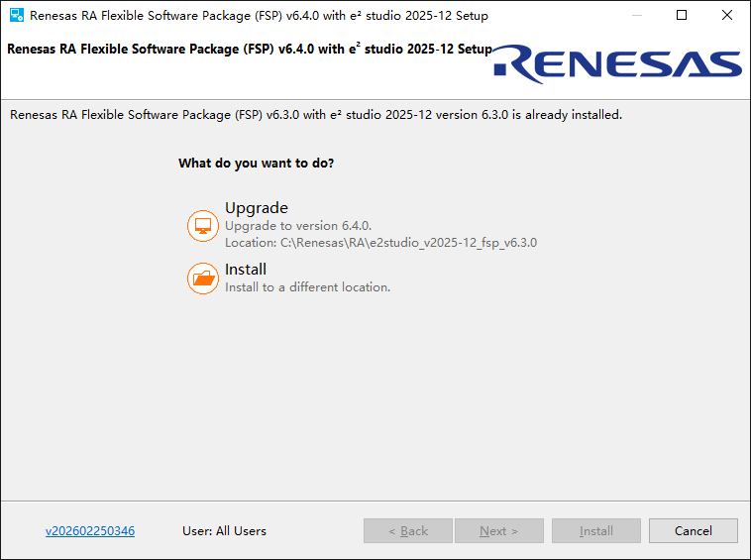The height and width of the screenshot is (560, 751).
Task: Click the Location path text for e2studio
Action: (x=381, y=243)
